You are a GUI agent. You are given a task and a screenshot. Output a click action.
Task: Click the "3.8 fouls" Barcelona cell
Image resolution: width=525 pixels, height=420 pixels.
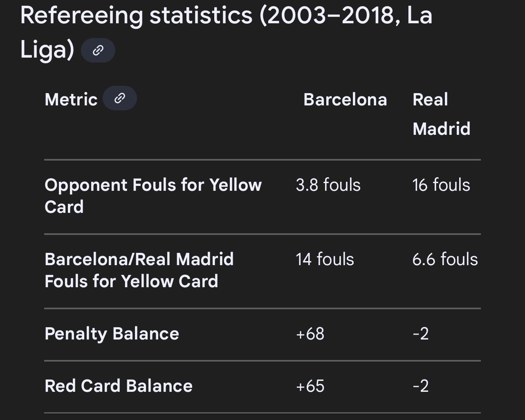pos(328,185)
